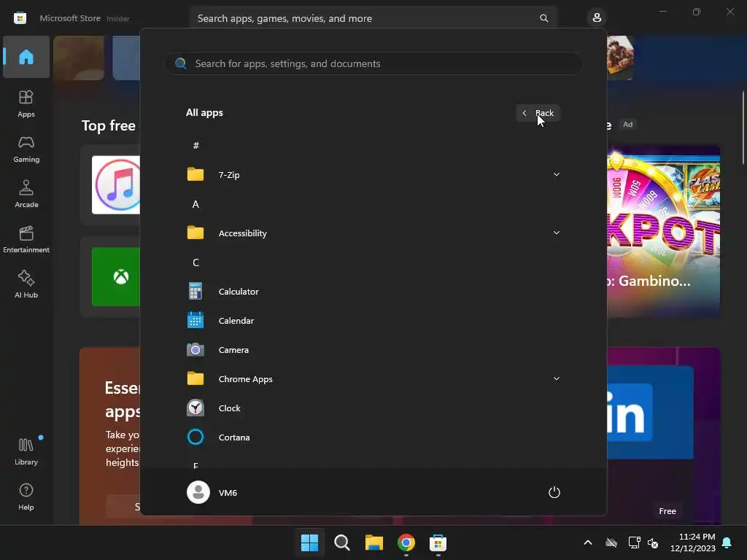Open the Calendar app icon

coord(196,321)
